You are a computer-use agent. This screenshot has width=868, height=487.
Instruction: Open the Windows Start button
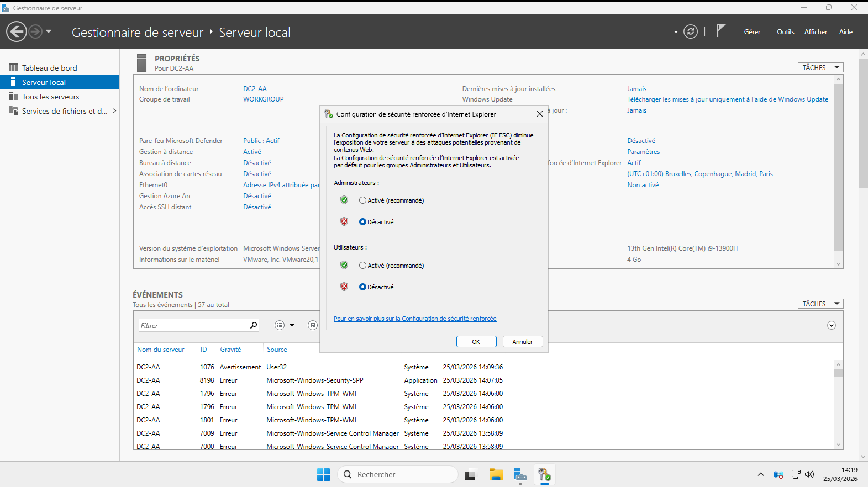point(323,474)
